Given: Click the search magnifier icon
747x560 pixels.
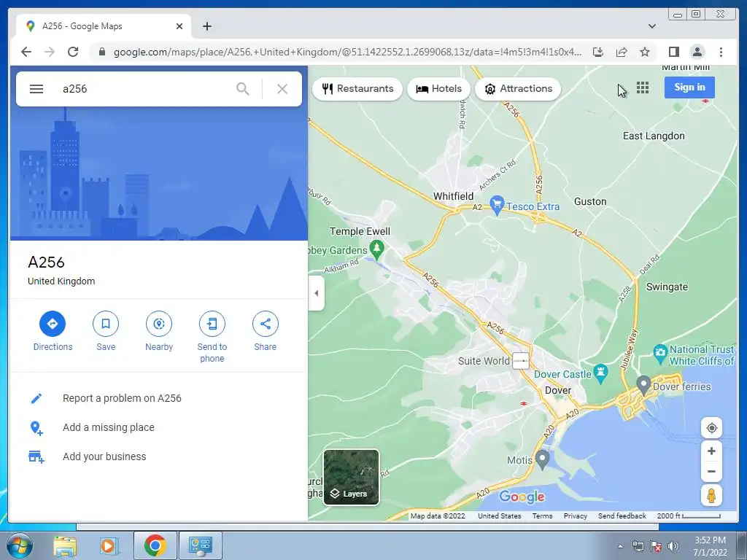Looking at the screenshot, I should [x=242, y=89].
